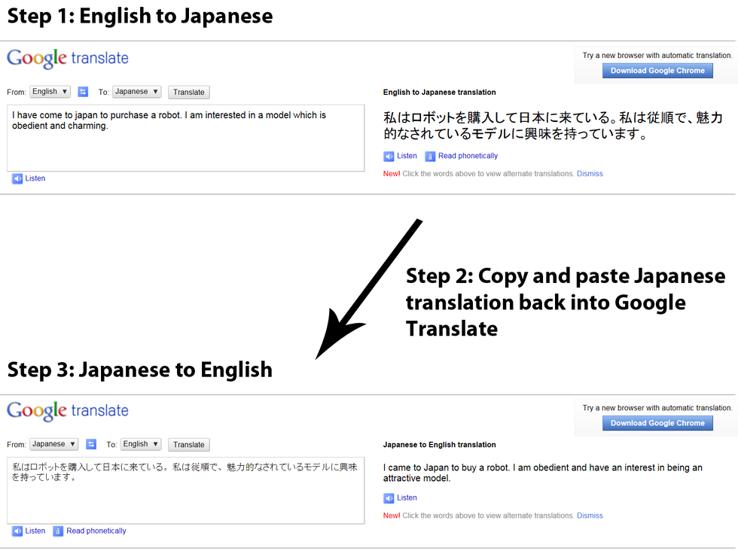The image size is (738, 560).
Task: Click Read phonetically icon under Japanese input box
Action: tap(58, 531)
